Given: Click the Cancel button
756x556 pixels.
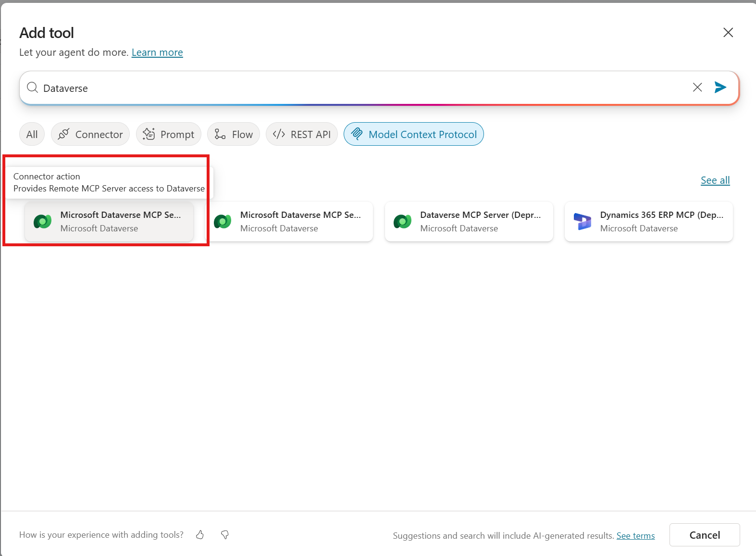Looking at the screenshot, I should (705, 535).
